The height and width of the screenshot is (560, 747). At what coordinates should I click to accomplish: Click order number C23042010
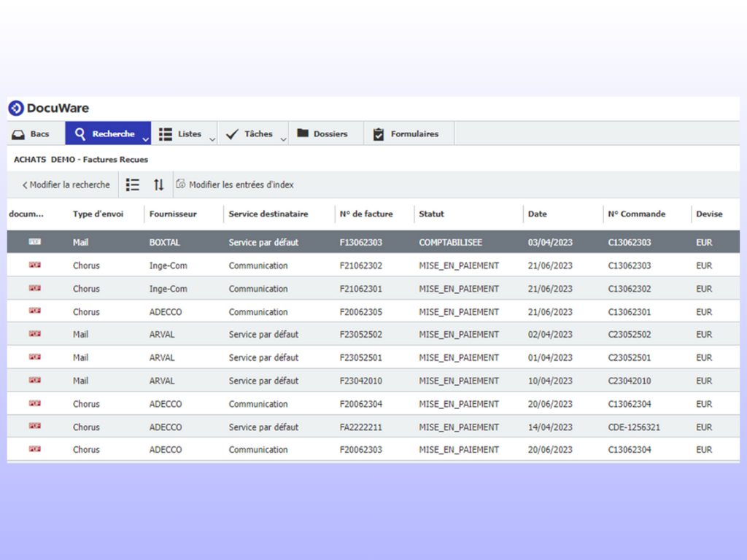(x=630, y=381)
